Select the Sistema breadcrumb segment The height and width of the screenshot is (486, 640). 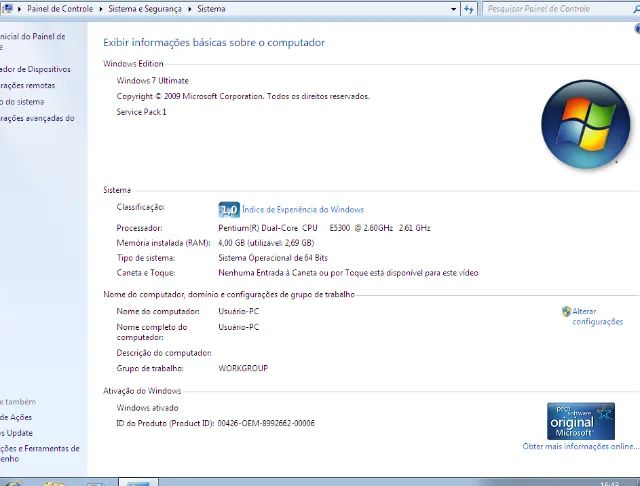click(x=211, y=9)
